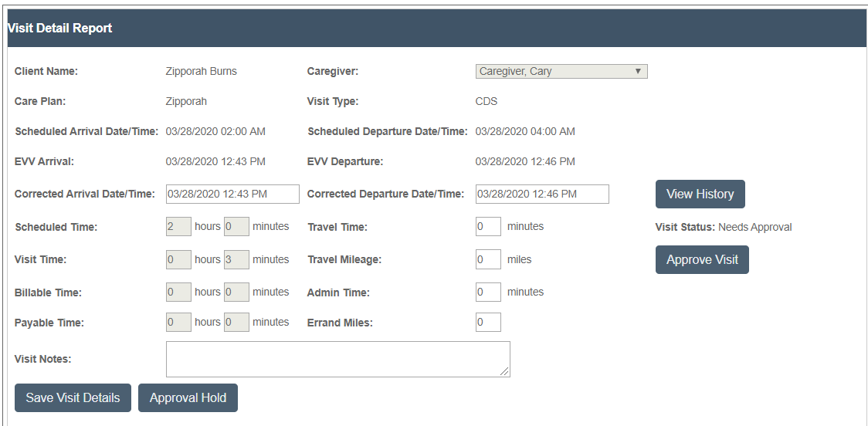This screenshot has height=426, width=868.
Task: Click the Visit Notes resize handle
Action: (504, 372)
